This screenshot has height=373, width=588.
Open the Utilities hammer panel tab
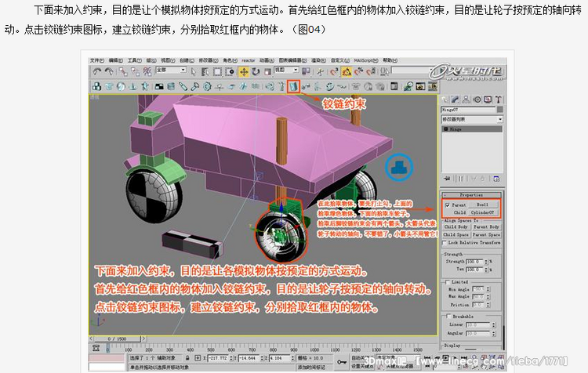[499, 100]
